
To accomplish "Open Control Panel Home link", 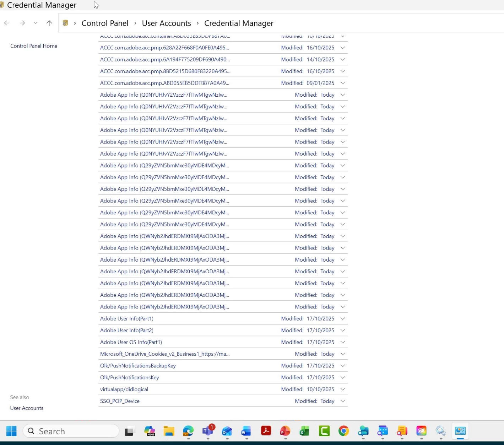I will (34, 46).
